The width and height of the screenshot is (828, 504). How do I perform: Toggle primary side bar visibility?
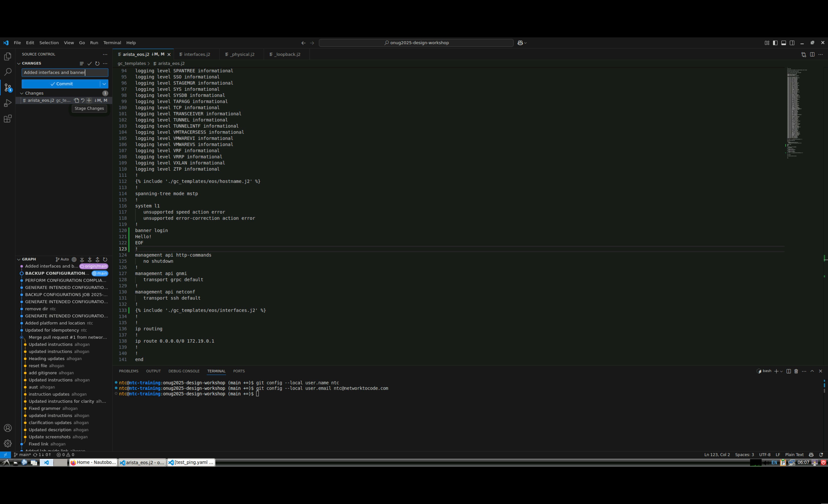tap(775, 43)
